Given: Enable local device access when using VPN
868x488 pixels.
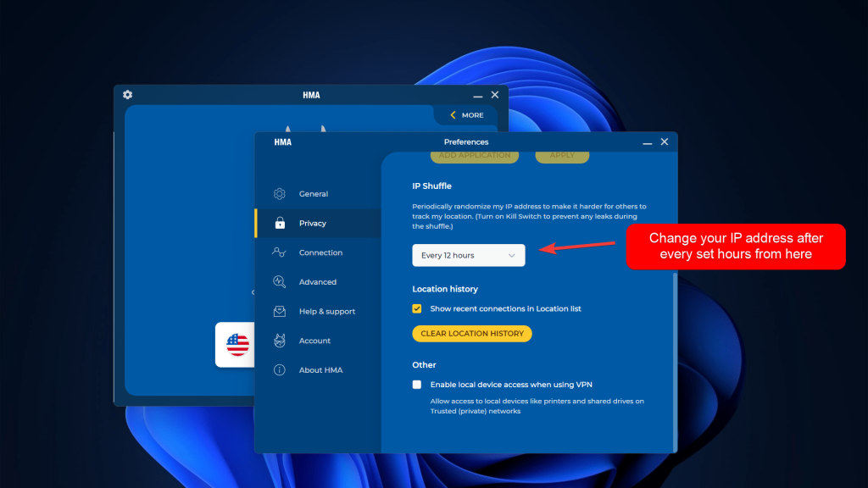Looking at the screenshot, I should [x=417, y=385].
